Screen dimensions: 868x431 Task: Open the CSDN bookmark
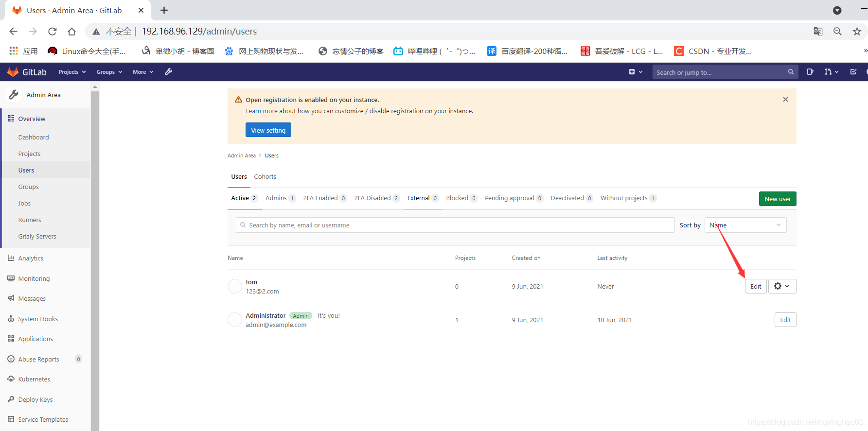[713, 51]
